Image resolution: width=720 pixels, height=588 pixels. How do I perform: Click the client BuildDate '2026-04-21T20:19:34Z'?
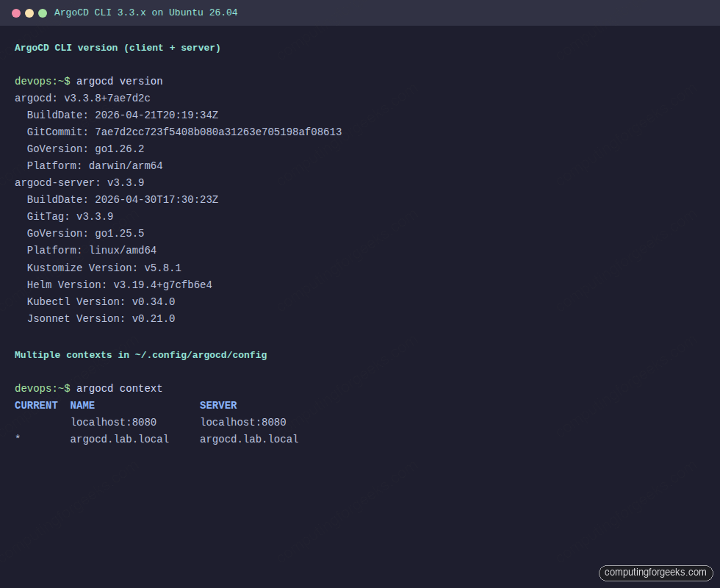click(x=156, y=115)
